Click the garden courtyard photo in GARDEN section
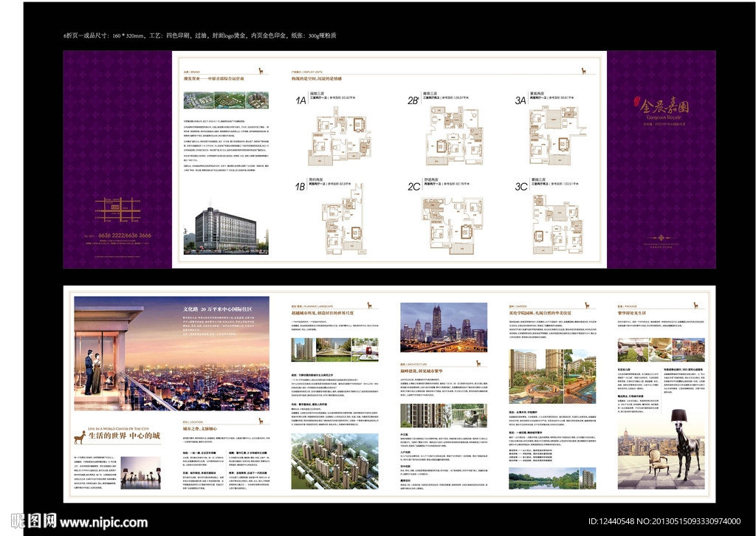Viewport: 756px width, 536px height. pyautogui.click(x=552, y=377)
